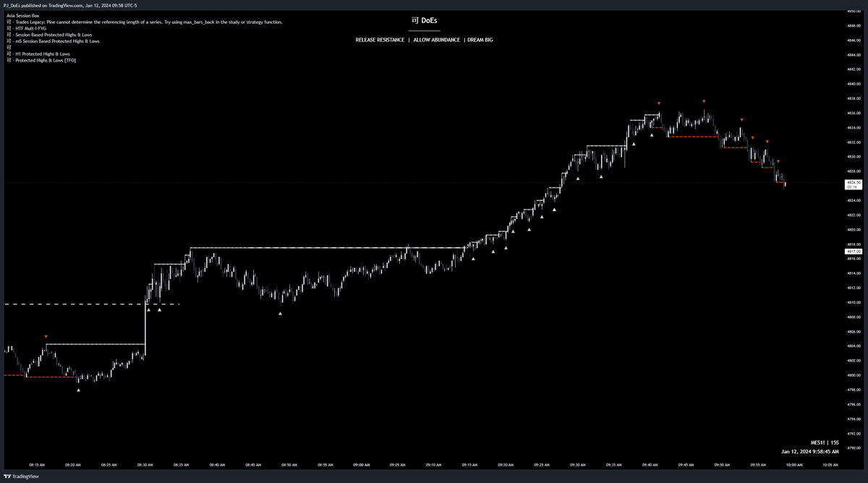Screen dimensions: 868x483
Task: Click the TradingView logo in footer
Action: [21, 476]
